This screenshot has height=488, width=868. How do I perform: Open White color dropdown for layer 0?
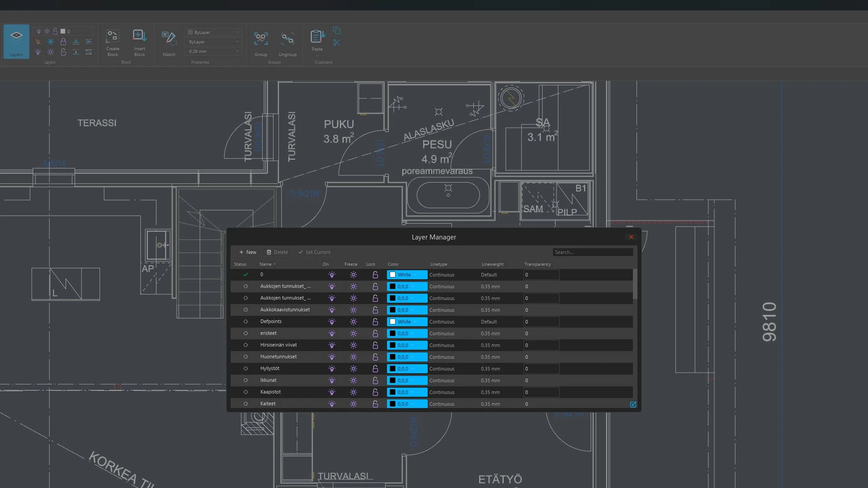(407, 275)
